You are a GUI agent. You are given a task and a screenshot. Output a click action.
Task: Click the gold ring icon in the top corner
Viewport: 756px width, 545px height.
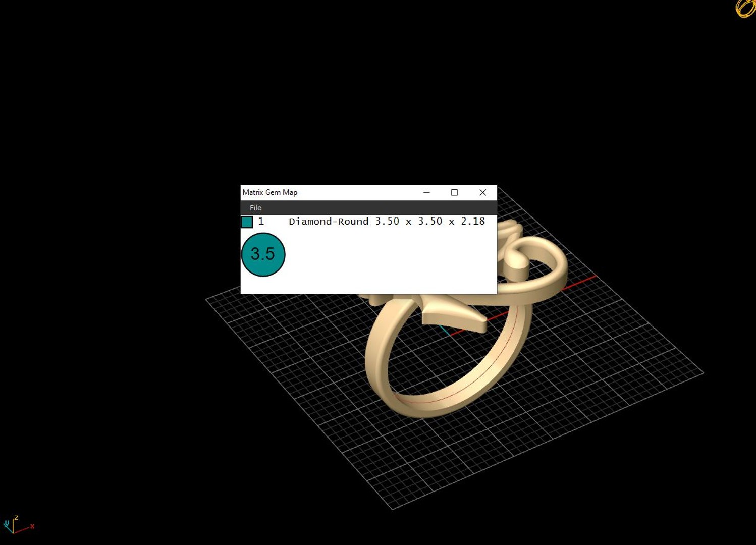[745, 8]
